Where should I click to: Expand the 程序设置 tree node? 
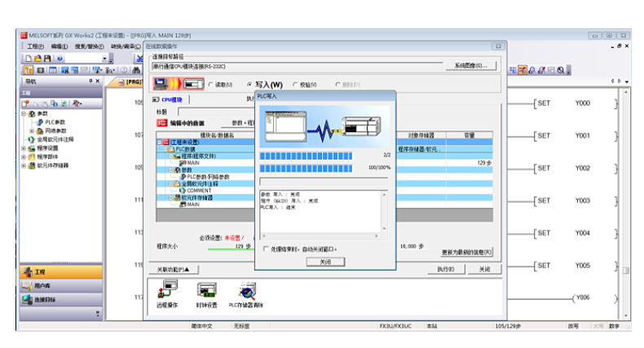tap(24, 148)
